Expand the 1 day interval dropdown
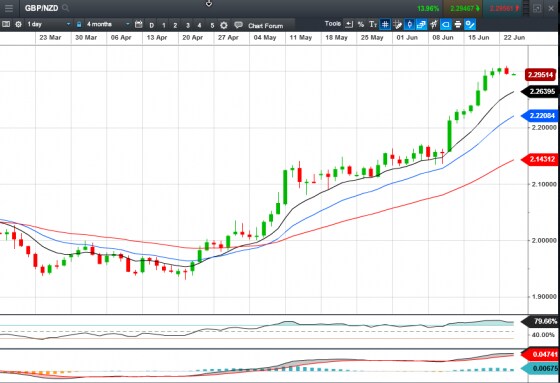The image size is (560, 383). 68,24
